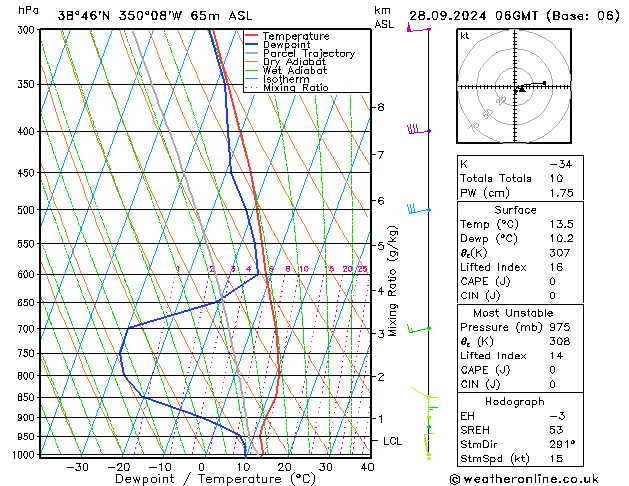629x486 pixels.
Task: Click the Dry Adiabat legend entry
Action: (294, 62)
